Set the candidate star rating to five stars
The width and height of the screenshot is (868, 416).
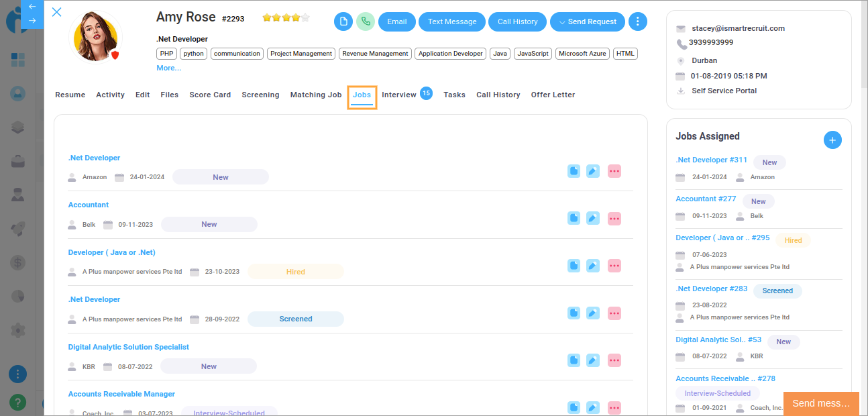click(x=305, y=18)
